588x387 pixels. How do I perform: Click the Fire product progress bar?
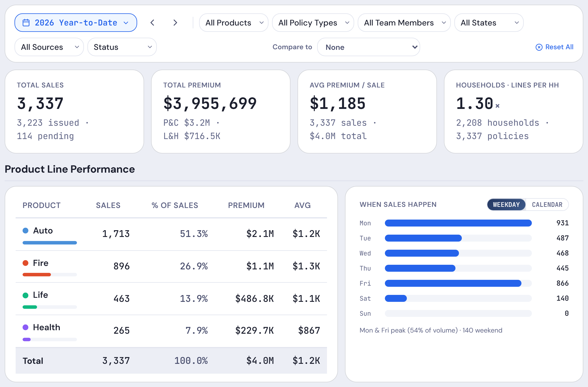point(50,274)
